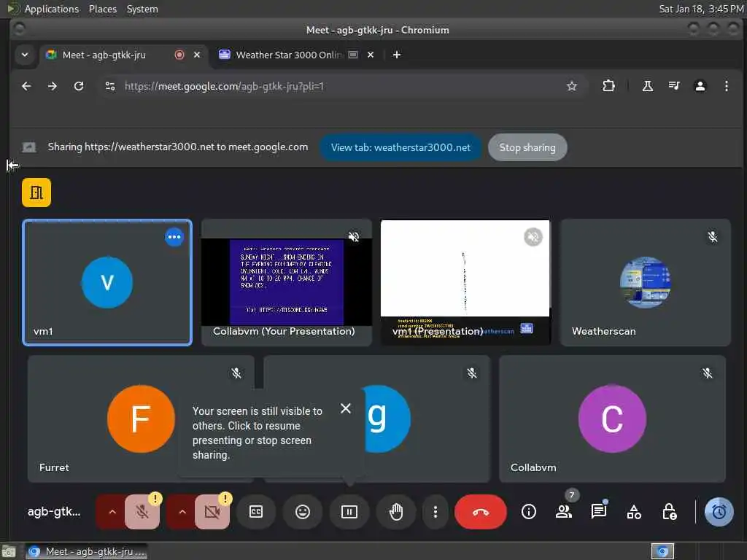Screen dimensions: 747x560
Task: Open the activities panel
Action: click(x=634, y=512)
